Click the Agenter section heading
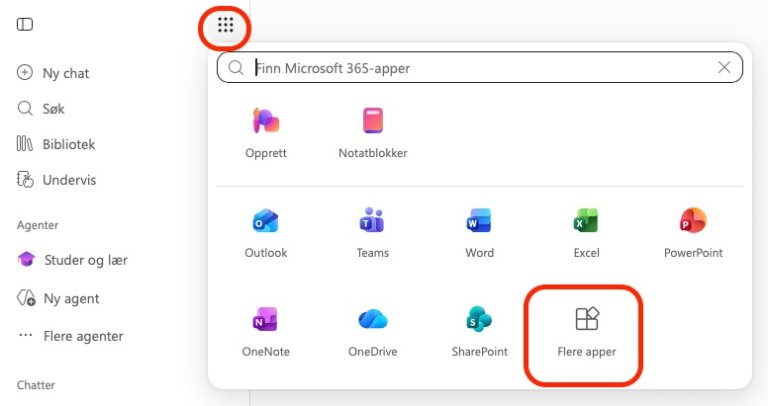The image size is (768, 406). tap(38, 225)
